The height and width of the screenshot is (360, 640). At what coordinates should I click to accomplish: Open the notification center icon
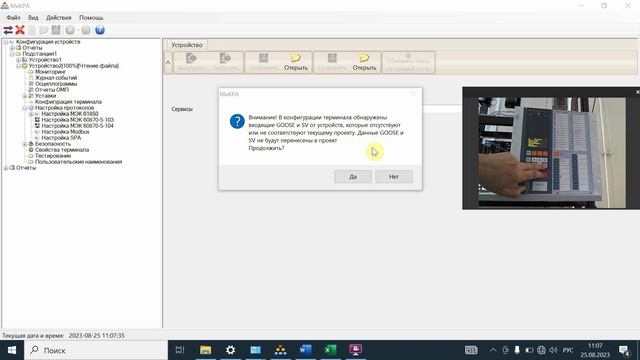[x=624, y=350]
